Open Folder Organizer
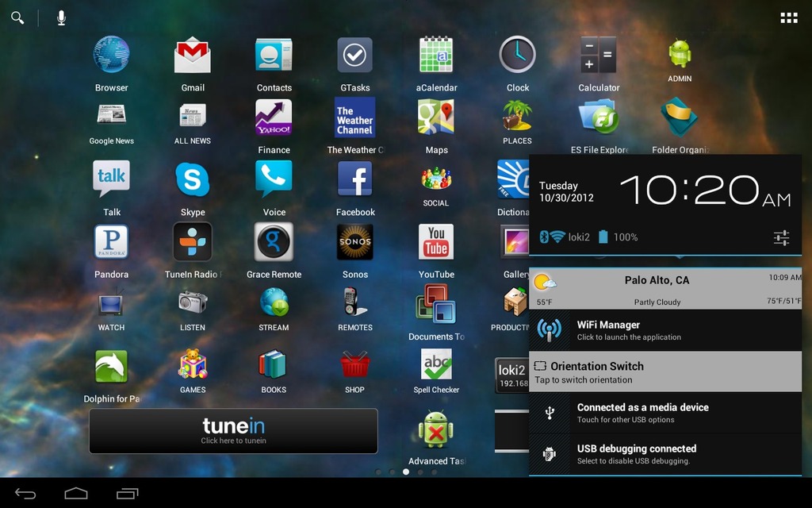 click(x=680, y=117)
